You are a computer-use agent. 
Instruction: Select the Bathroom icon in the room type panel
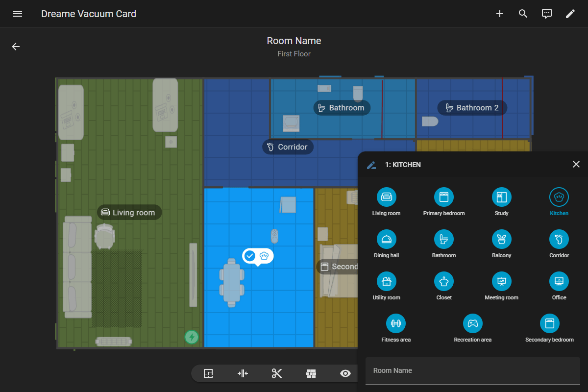(x=444, y=239)
